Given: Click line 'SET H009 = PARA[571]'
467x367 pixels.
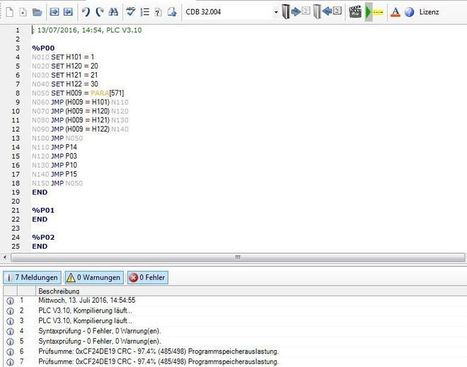Looking at the screenshot, I should 78,93.
